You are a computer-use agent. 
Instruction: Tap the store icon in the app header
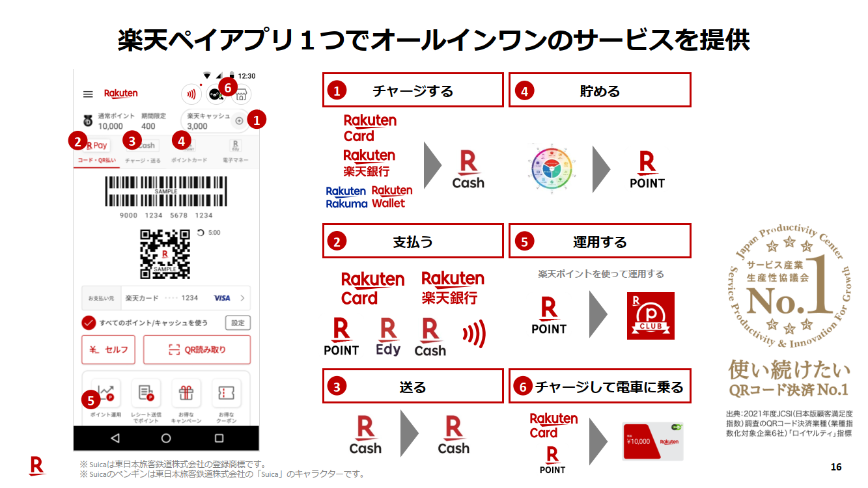pyautogui.click(x=242, y=95)
